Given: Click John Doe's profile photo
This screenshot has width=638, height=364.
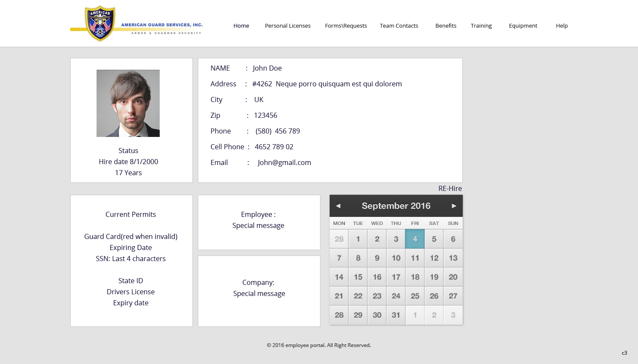Looking at the screenshot, I should coord(128,103).
